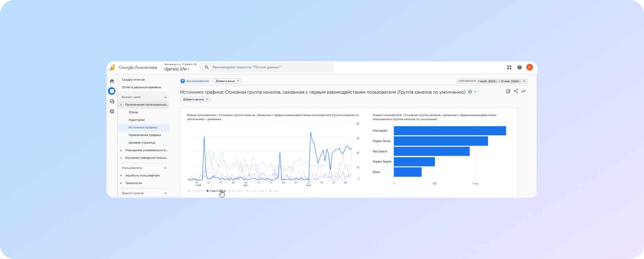This screenshot has height=259, width=644.
Task: Toggle Unassigned series in chart legend
Action: tap(196, 191)
